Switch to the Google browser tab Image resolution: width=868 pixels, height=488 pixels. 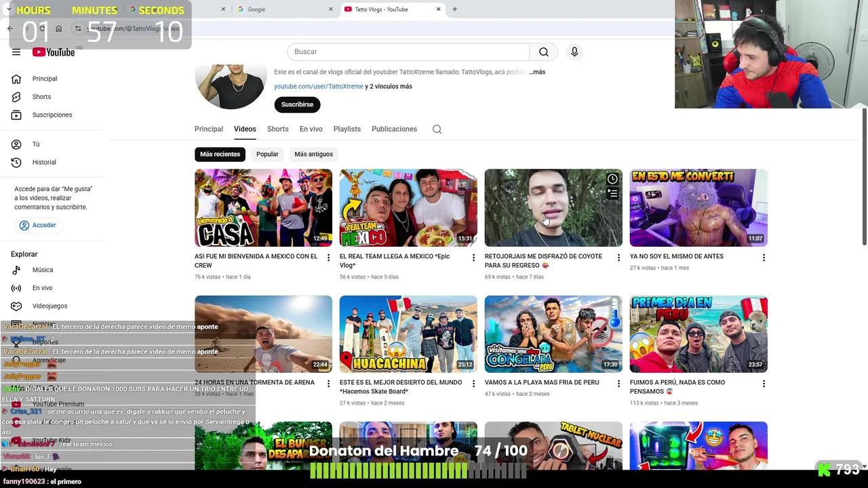point(283,9)
